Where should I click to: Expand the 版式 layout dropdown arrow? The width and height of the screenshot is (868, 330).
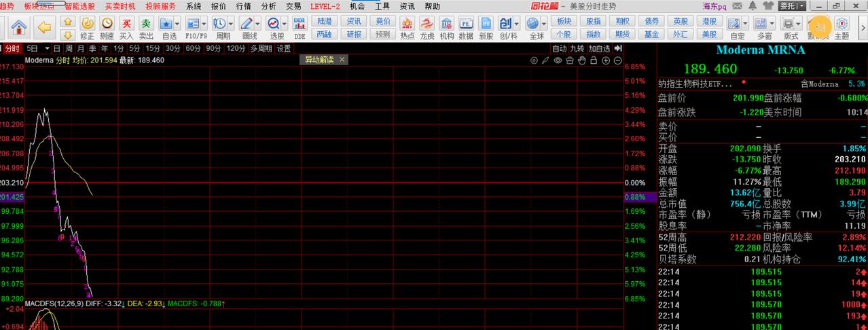click(x=799, y=24)
